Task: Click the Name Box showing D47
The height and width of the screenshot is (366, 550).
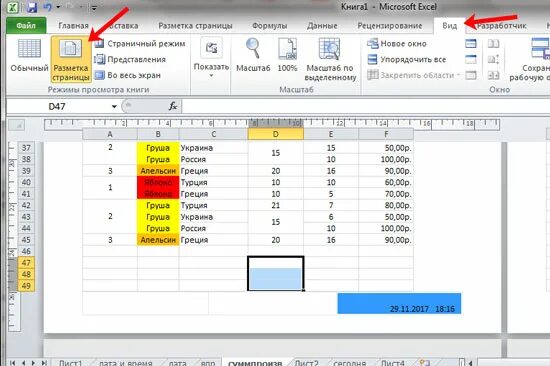Action: coord(58,106)
